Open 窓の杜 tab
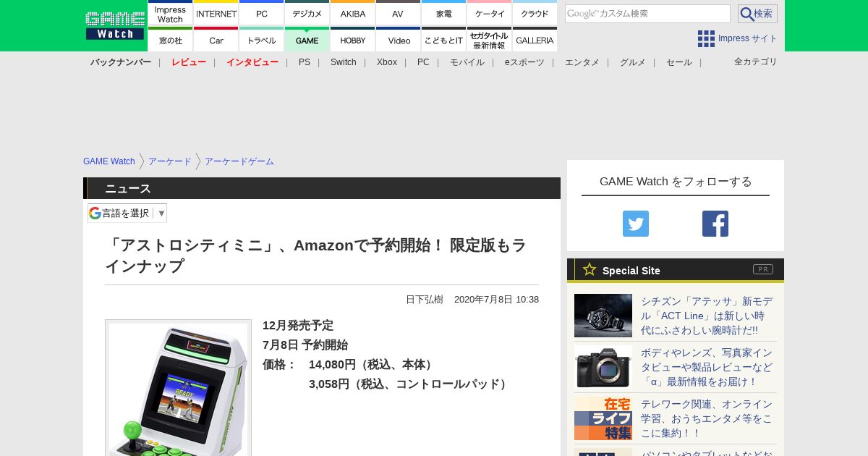Screen dimensions: 868x456 (x=170, y=40)
